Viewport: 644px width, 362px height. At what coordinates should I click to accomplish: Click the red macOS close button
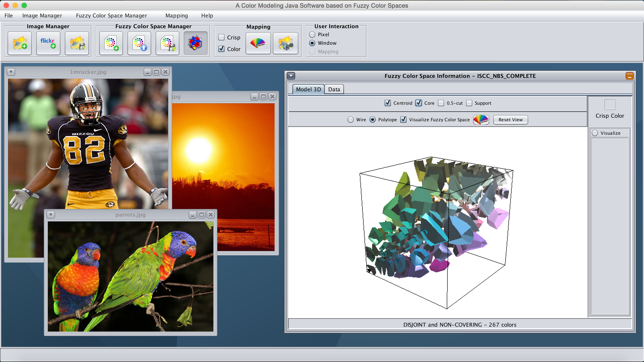pos(6,5)
